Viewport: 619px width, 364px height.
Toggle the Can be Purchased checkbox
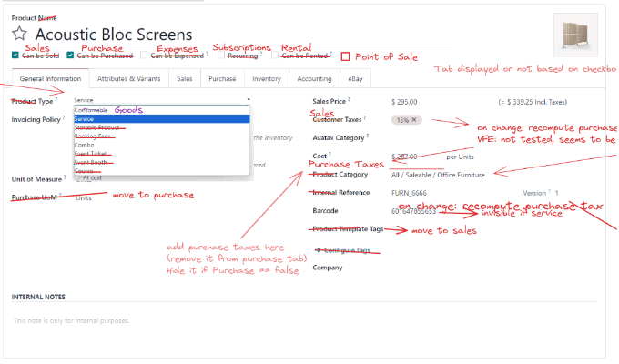click(x=70, y=56)
